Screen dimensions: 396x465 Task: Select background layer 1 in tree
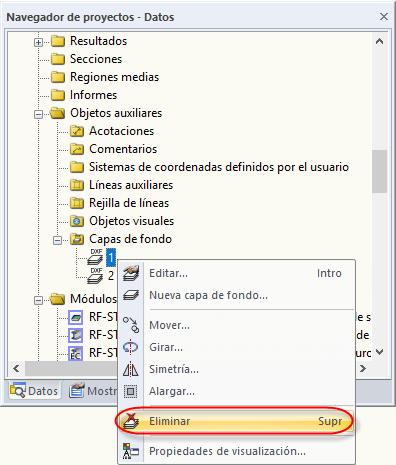pos(111,257)
